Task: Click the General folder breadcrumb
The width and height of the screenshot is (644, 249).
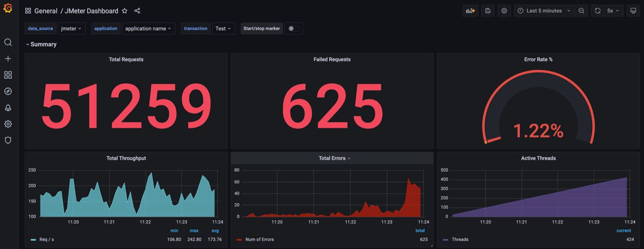Action: (46, 11)
